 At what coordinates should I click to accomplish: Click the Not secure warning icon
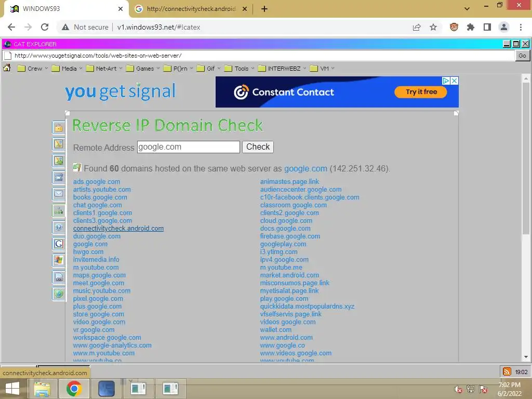click(x=65, y=27)
